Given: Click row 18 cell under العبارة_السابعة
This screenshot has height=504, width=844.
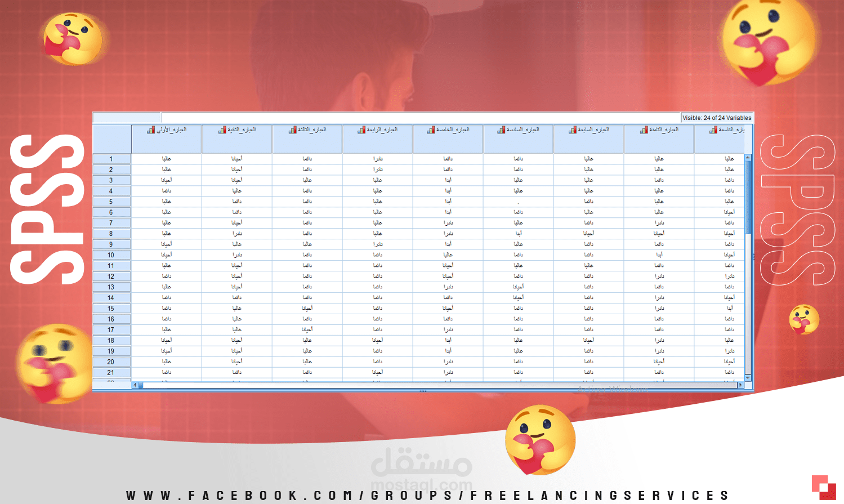Looking at the screenshot, I should pyautogui.click(x=588, y=341).
